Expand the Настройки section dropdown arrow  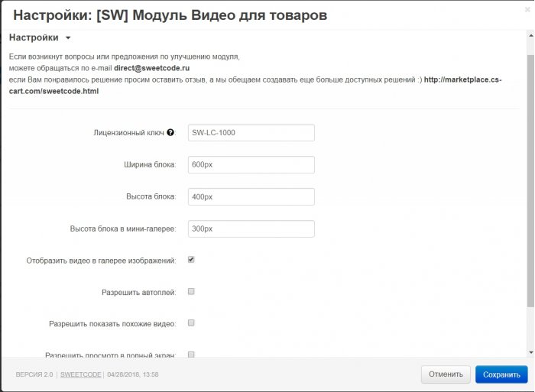tap(68, 38)
